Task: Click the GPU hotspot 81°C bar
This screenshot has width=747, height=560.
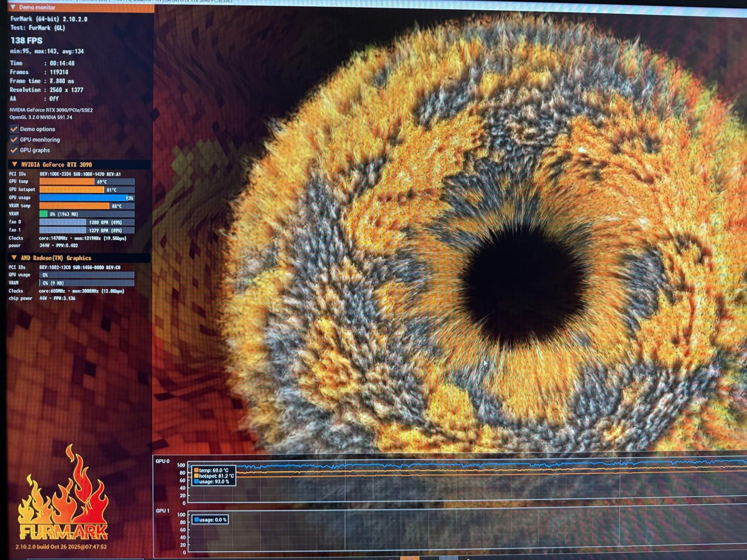Action: [x=87, y=190]
